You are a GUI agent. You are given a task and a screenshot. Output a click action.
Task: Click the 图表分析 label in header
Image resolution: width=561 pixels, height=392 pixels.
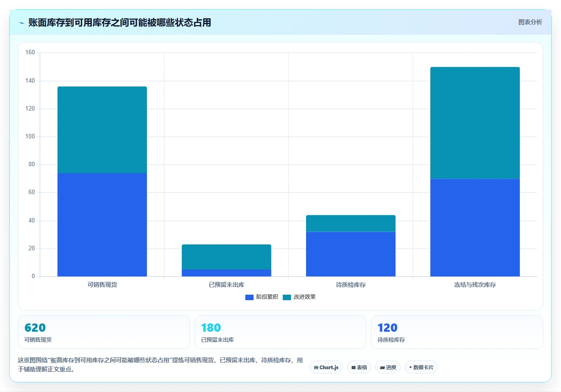[x=530, y=22]
